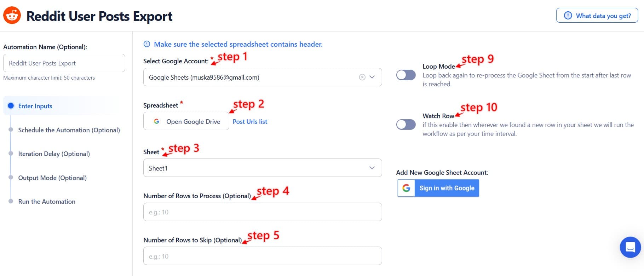Click the Sign in with Google button
Screen dimensions: 644x276
(447, 188)
